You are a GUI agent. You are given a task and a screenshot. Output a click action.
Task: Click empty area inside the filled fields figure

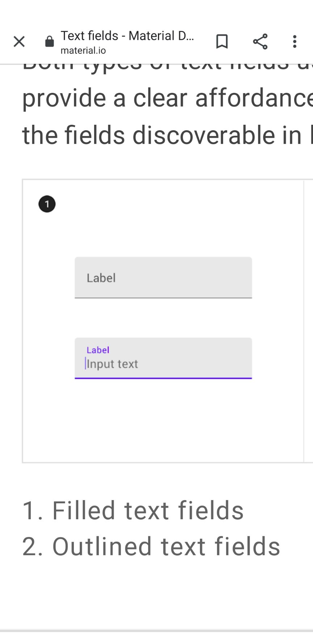tap(163, 421)
